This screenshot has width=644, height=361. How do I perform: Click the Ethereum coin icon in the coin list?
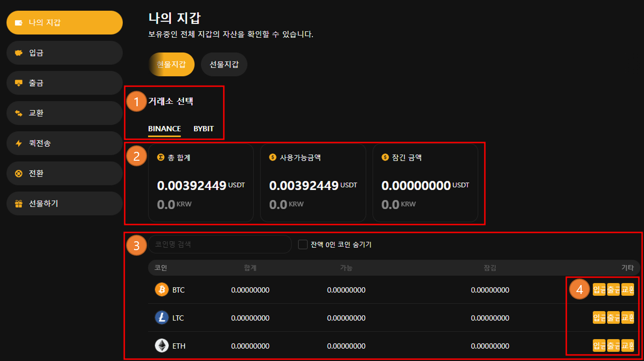coord(161,346)
